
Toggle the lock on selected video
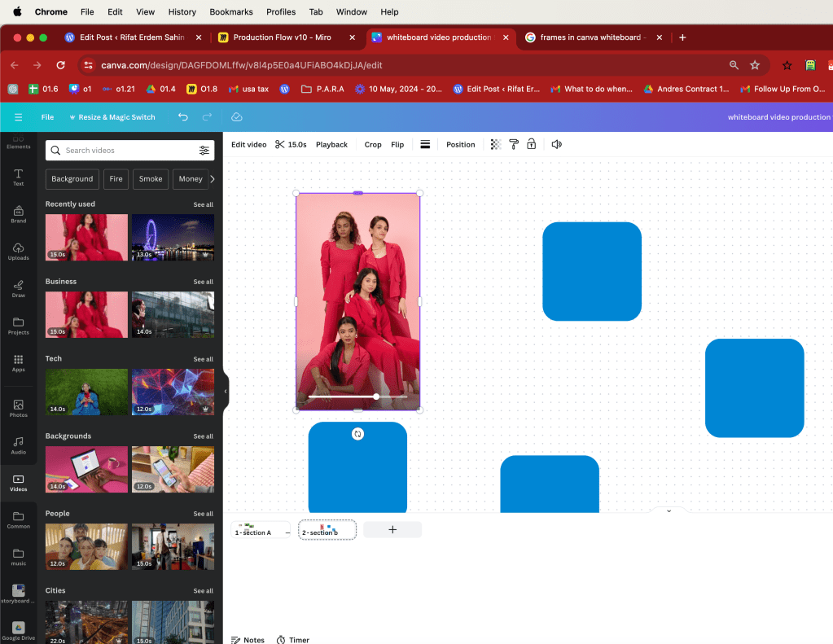tap(531, 145)
